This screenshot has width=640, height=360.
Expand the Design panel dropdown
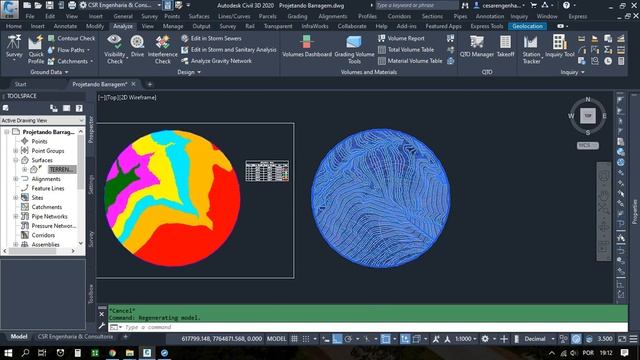tap(189, 72)
